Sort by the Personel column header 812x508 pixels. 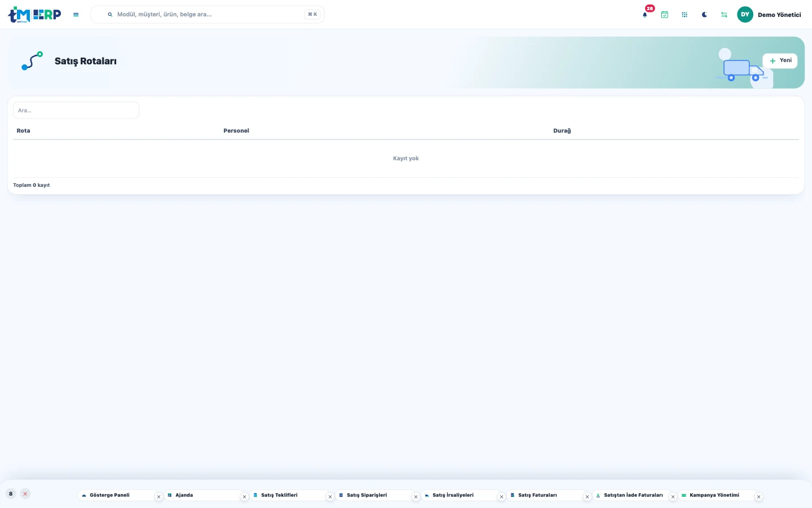pyautogui.click(x=236, y=131)
